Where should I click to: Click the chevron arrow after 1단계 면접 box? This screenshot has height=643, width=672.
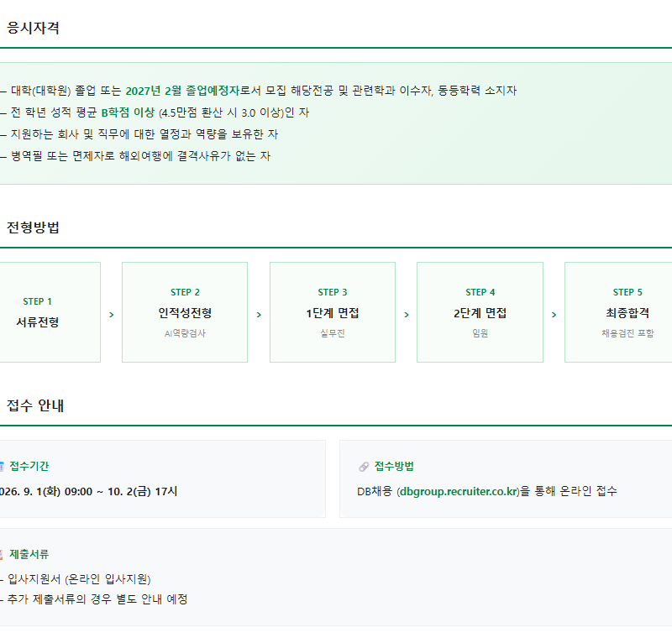(407, 315)
